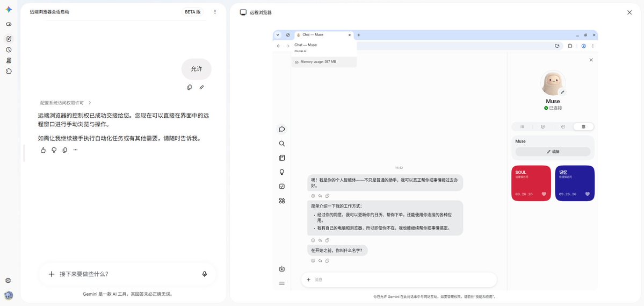Click the BETA 版 badge
Screen dimensions: 644x306
tap(193, 12)
